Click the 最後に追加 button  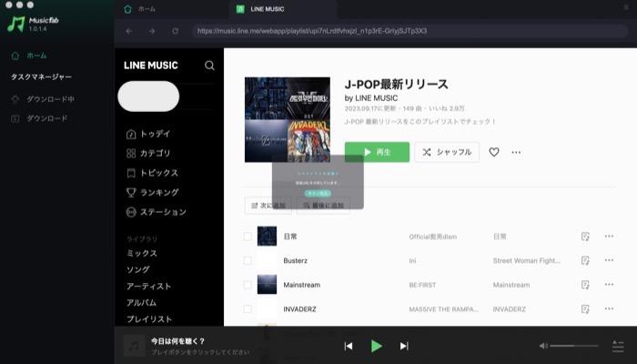323,206
